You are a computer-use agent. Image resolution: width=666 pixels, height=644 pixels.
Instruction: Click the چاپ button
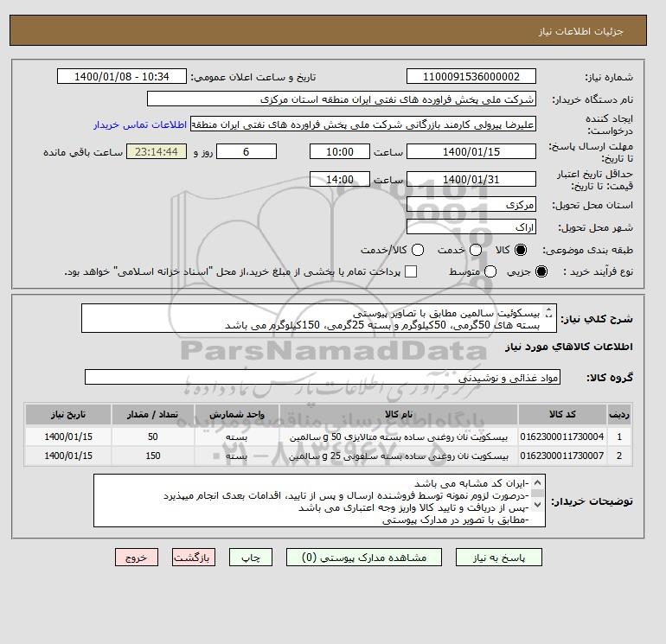point(251,558)
